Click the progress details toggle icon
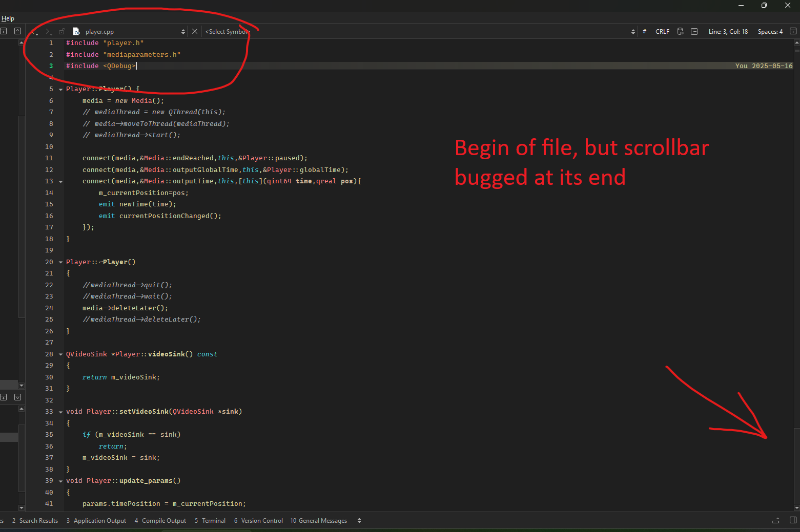The image size is (800, 532). click(x=776, y=521)
